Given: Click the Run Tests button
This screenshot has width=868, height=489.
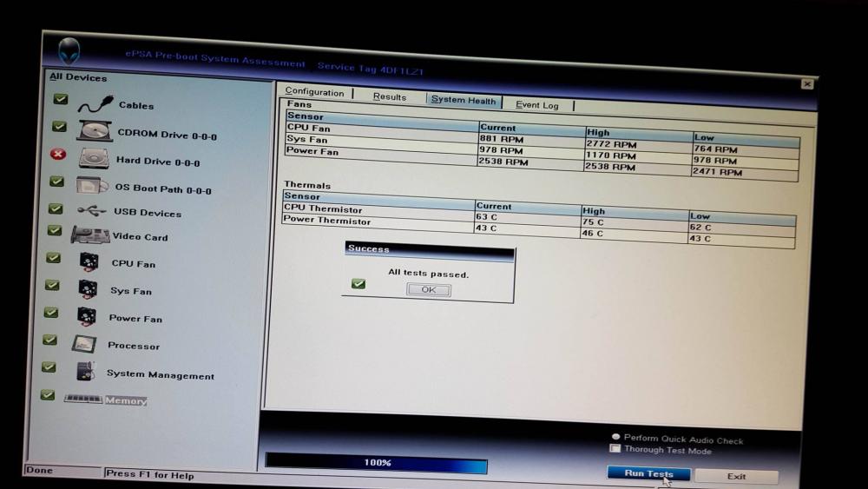Looking at the screenshot, I should 648,473.
